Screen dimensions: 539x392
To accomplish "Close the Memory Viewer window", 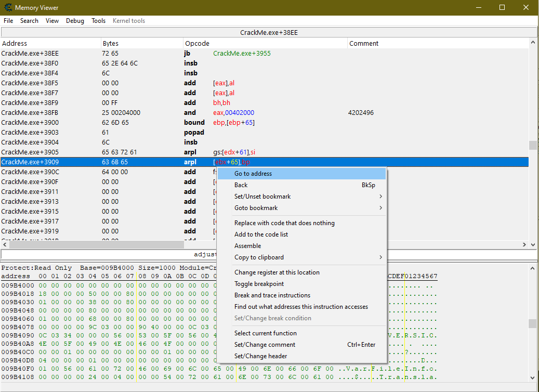I will pos(526,8).
